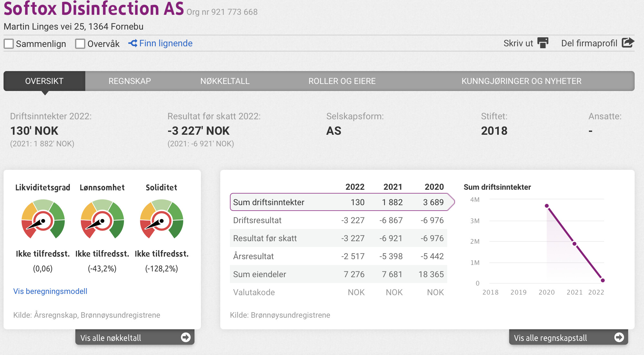The height and width of the screenshot is (355, 644).
Task: Open the Regnskap tab
Action: coord(129,81)
